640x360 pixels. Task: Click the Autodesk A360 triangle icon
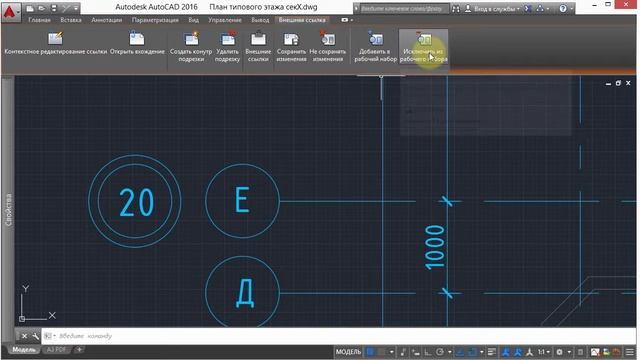(540, 8)
